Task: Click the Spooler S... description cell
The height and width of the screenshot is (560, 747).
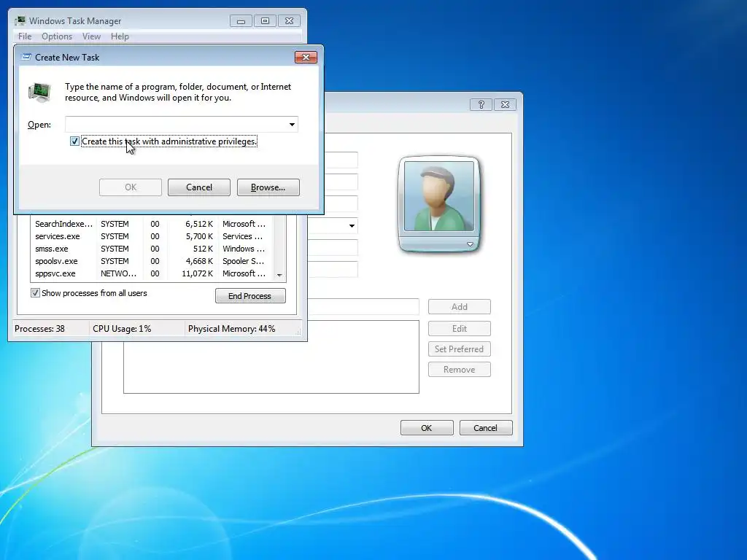Action: (244, 261)
